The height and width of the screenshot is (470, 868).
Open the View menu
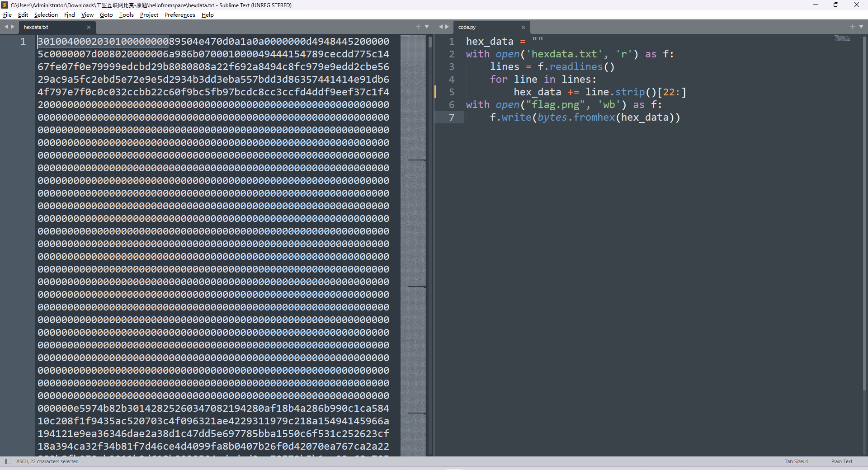[x=87, y=15]
